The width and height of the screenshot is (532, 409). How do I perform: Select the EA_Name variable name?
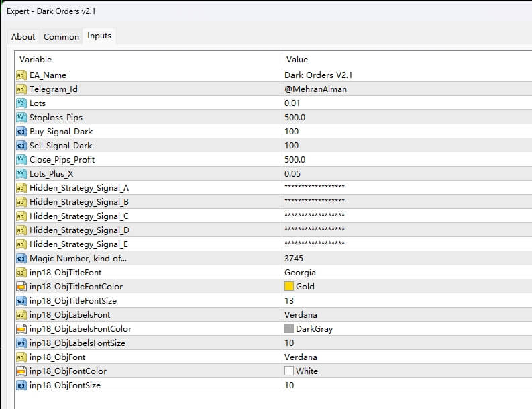coord(48,75)
